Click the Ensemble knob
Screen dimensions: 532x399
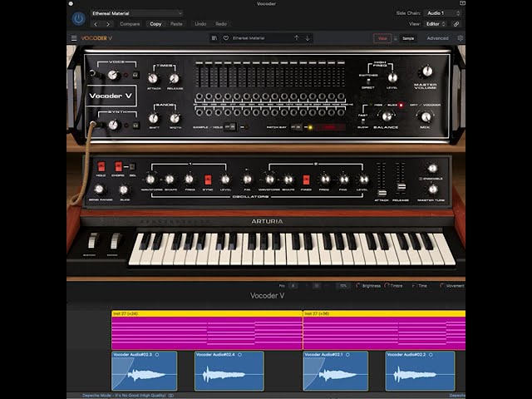(x=432, y=168)
